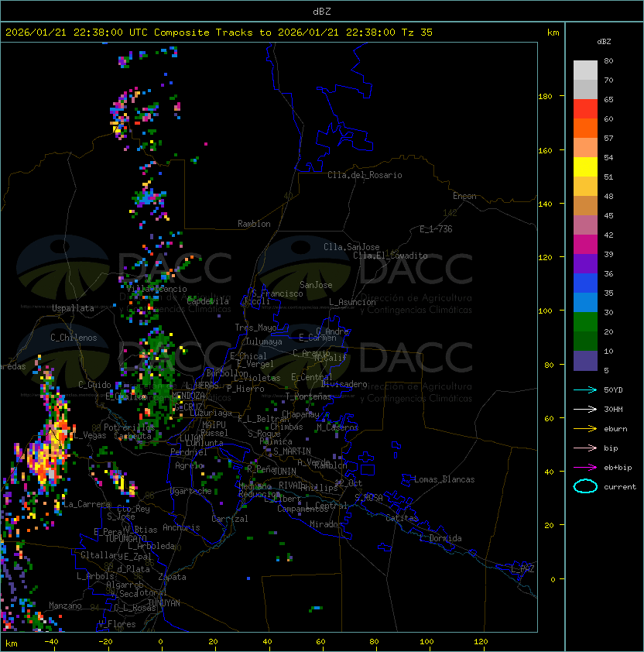The width and height of the screenshot is (644, 652).
Task: Click the Encon label
Action: coord(464,196)
